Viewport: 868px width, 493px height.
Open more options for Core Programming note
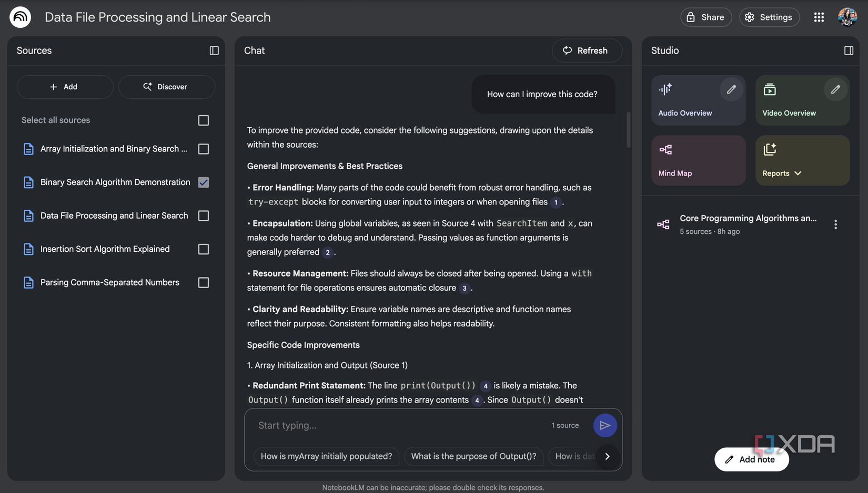pyautogui.click(x=835, y=224)
